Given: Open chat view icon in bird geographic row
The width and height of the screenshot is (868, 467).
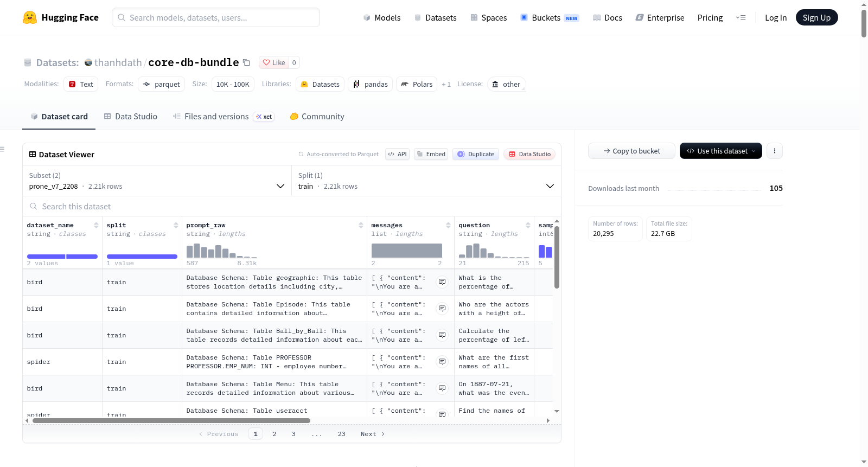Looking at the screenshot, I should click(442, 282).
